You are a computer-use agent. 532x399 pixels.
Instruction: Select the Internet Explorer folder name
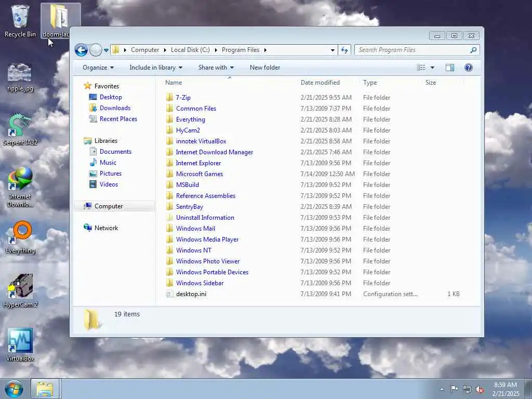pos(198,163)
